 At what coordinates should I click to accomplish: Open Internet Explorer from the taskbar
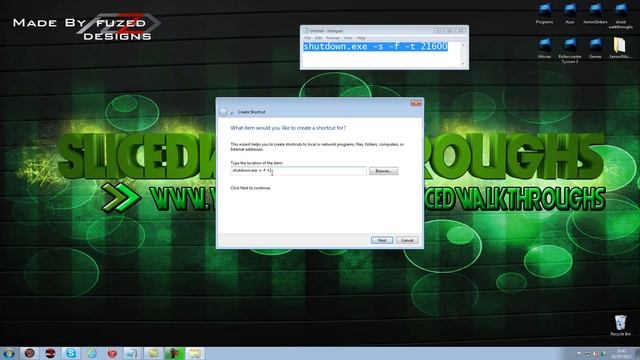coord(92,353)
